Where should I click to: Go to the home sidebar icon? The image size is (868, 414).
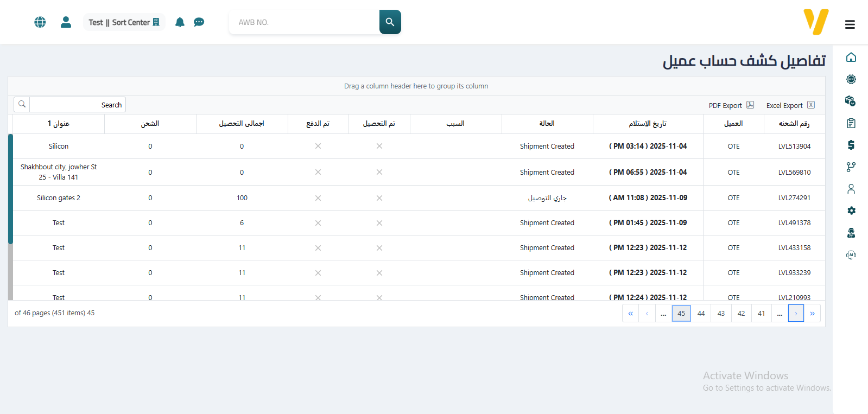coord(851,58)
